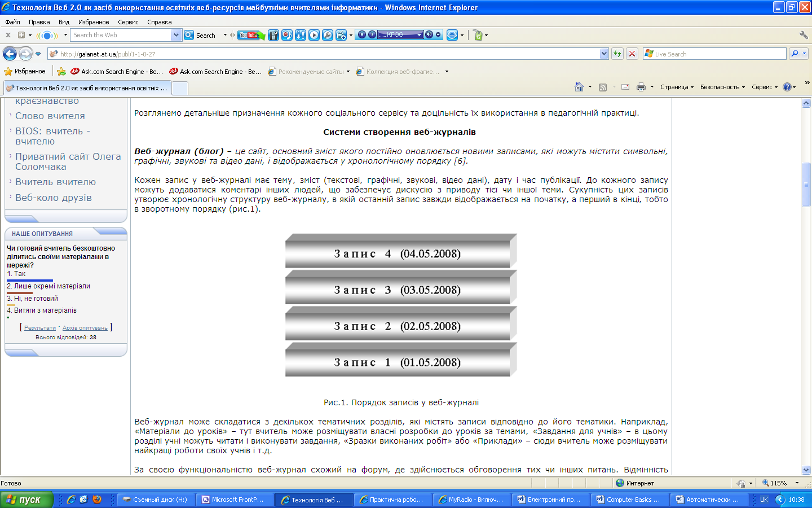Mute the radio player speaker icon
Viewport: 812px width, 508px height.
429,34
